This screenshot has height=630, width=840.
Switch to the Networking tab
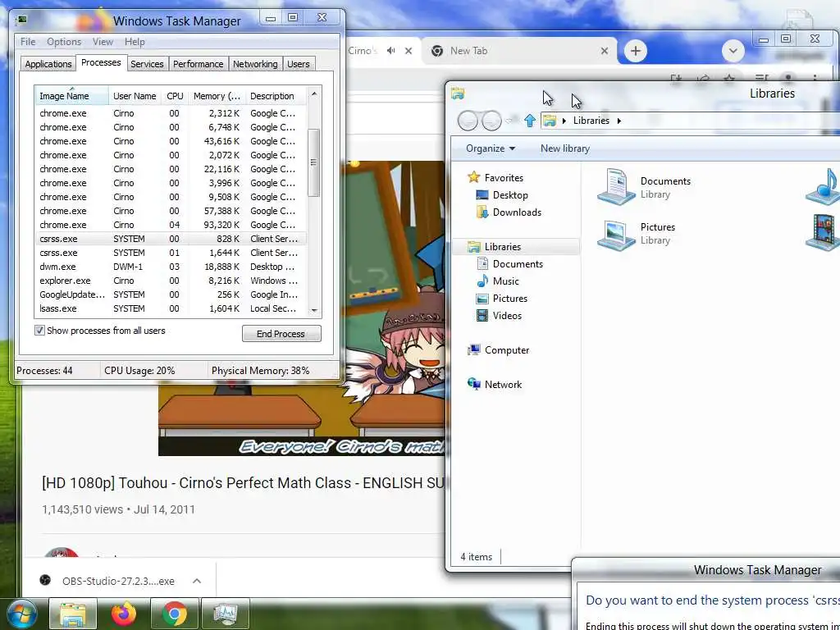coord(255,64)
